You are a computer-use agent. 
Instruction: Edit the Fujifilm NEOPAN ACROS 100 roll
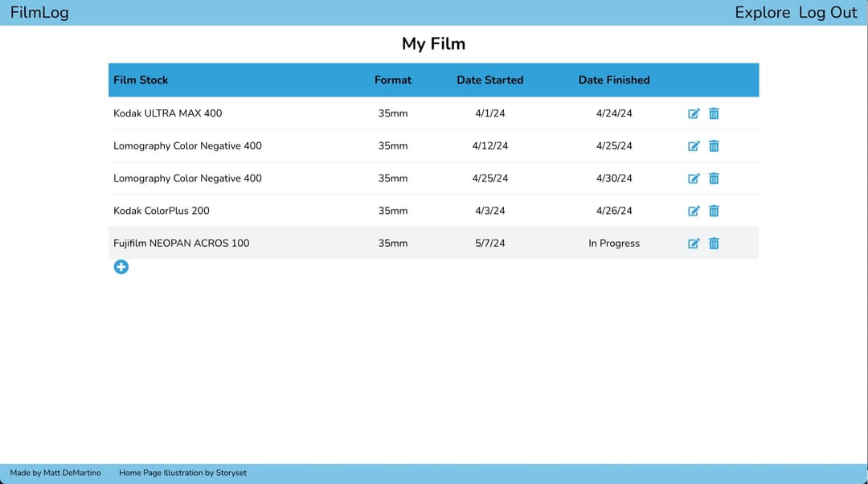[694, 243]
